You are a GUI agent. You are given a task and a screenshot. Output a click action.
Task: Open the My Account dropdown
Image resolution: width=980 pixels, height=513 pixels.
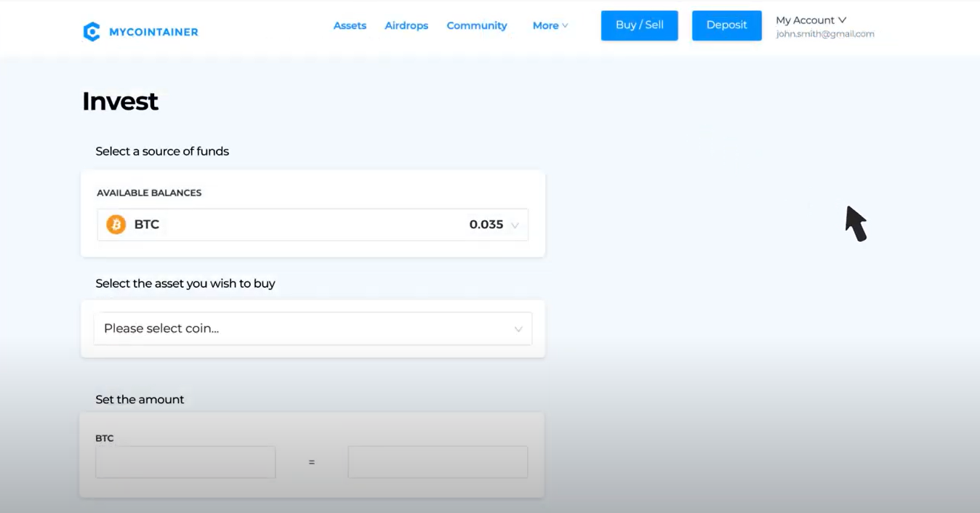pos(811,20)
